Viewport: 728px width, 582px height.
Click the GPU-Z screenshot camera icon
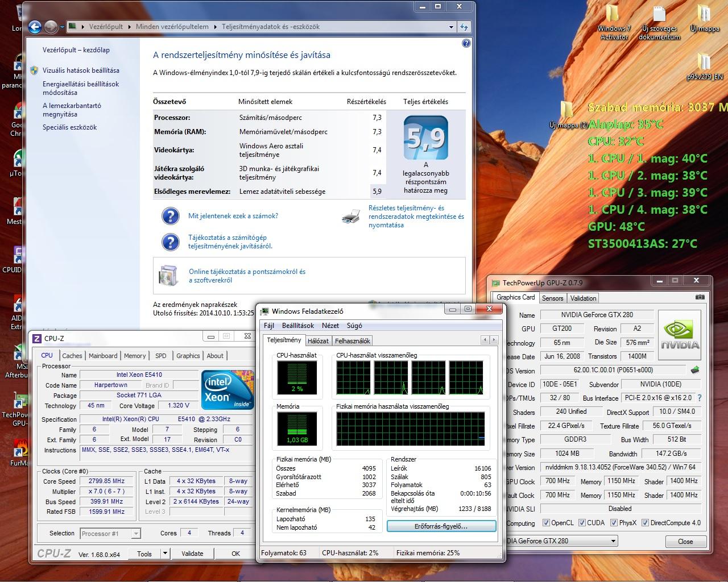click(x=700, y=297)
